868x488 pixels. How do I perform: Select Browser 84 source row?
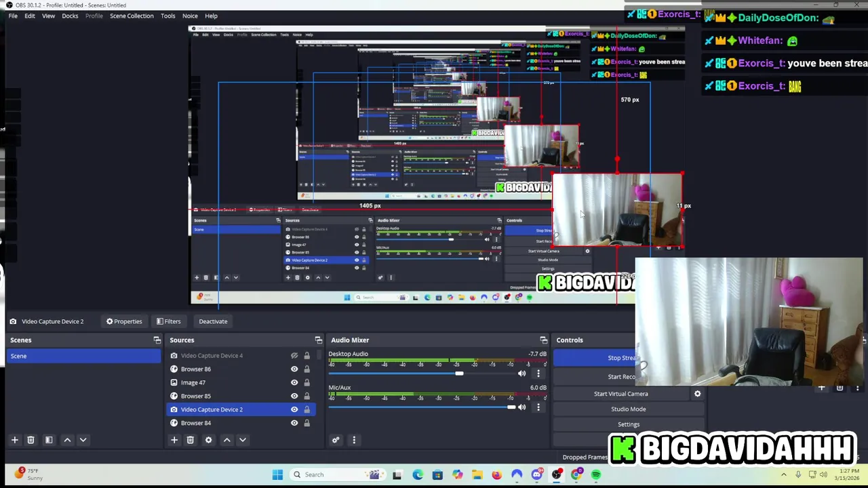pyautogui.click(x=239, y=423)
